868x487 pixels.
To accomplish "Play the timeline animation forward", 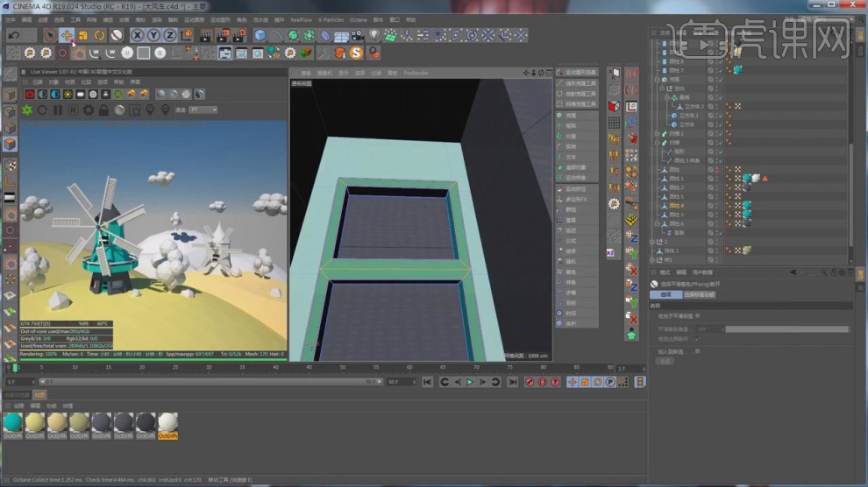I will (470, 382).
